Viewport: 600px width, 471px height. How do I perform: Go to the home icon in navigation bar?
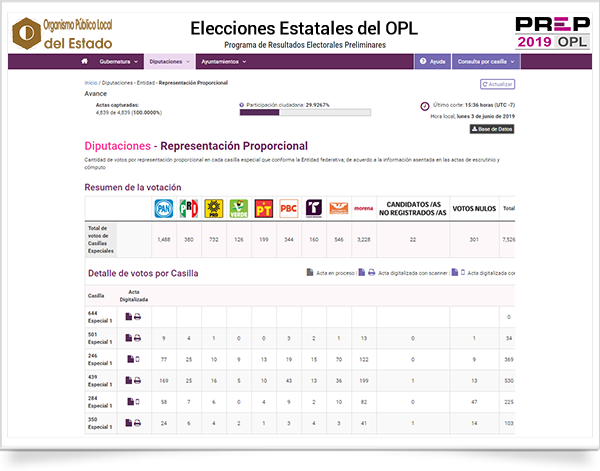pos(85,61)
